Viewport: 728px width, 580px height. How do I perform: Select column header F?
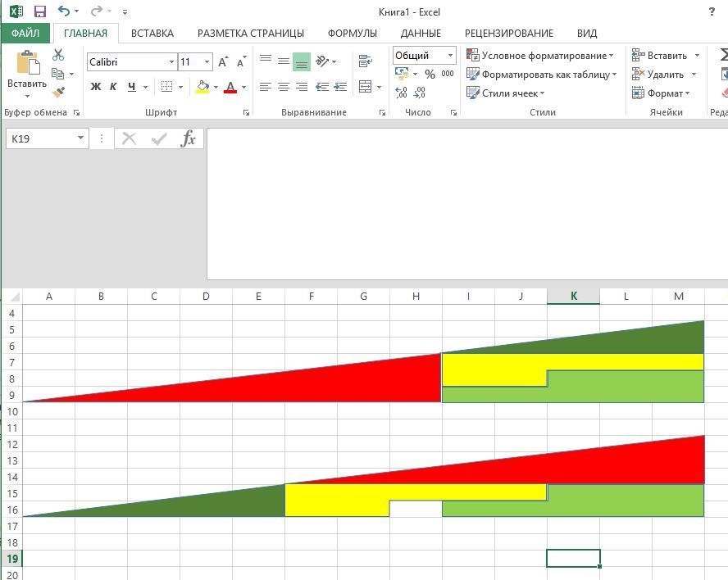click(312, 296)
